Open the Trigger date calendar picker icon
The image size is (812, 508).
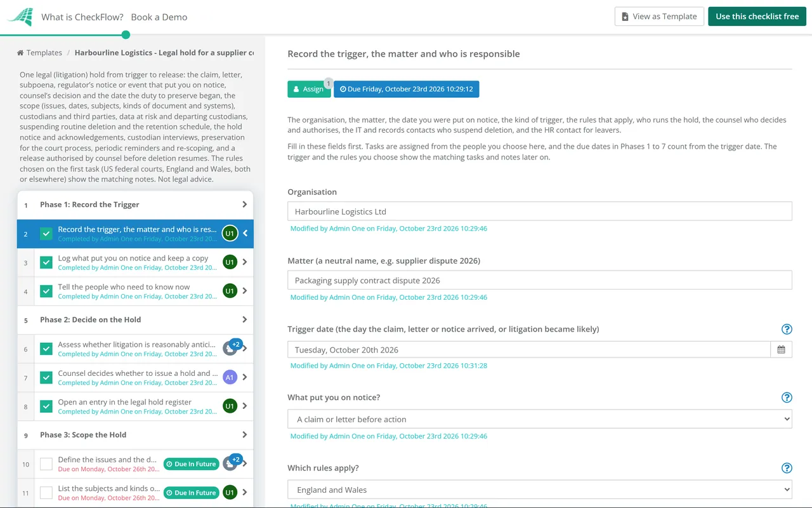click(x=781, y=349)
